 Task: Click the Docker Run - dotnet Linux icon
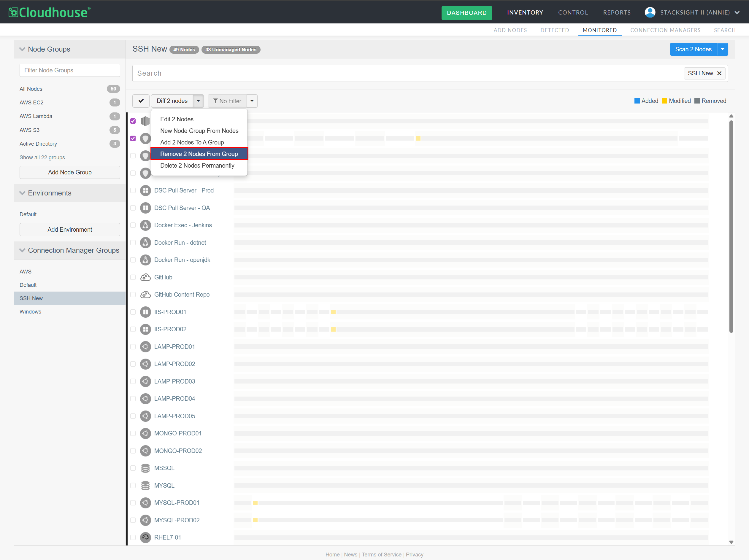pos(145,243)
